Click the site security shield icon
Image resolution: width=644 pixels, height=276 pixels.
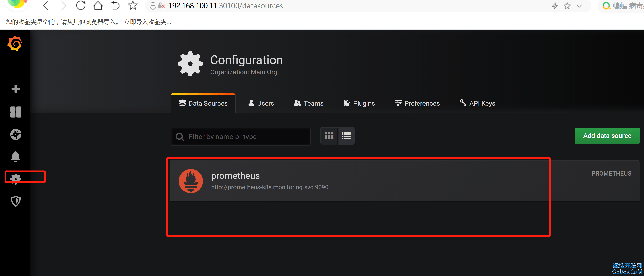coord(153,5)
